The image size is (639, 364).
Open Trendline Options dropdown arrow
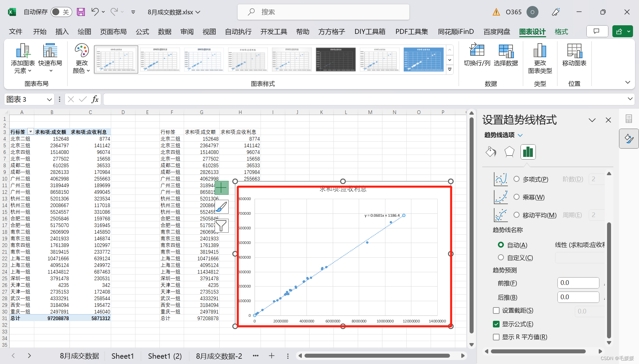coord(521,135)
